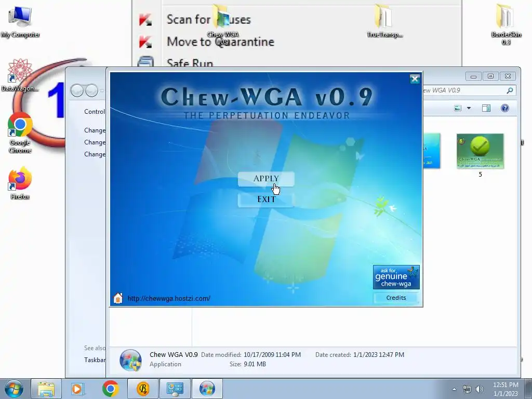Click Show desktop strip at taskbar end

click(528, 389)
